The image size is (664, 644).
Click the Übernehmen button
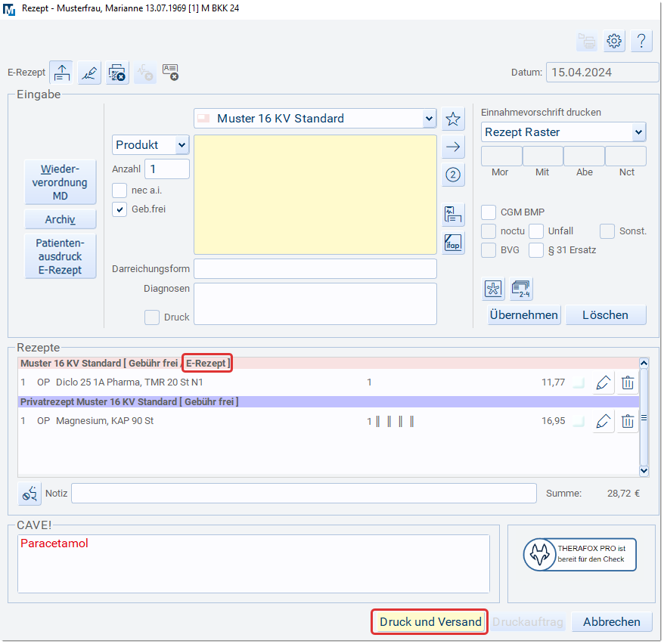click(x=523, y=314)
